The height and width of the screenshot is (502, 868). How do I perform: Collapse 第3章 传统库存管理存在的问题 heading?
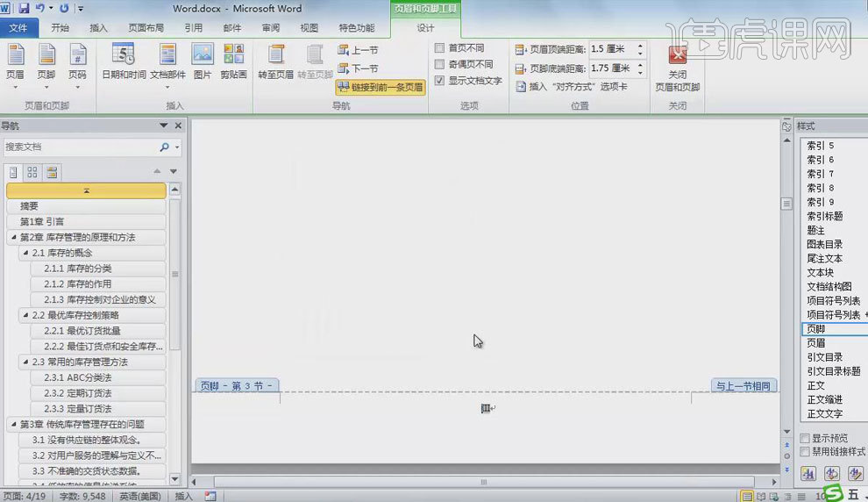click(x=14, y=424)
